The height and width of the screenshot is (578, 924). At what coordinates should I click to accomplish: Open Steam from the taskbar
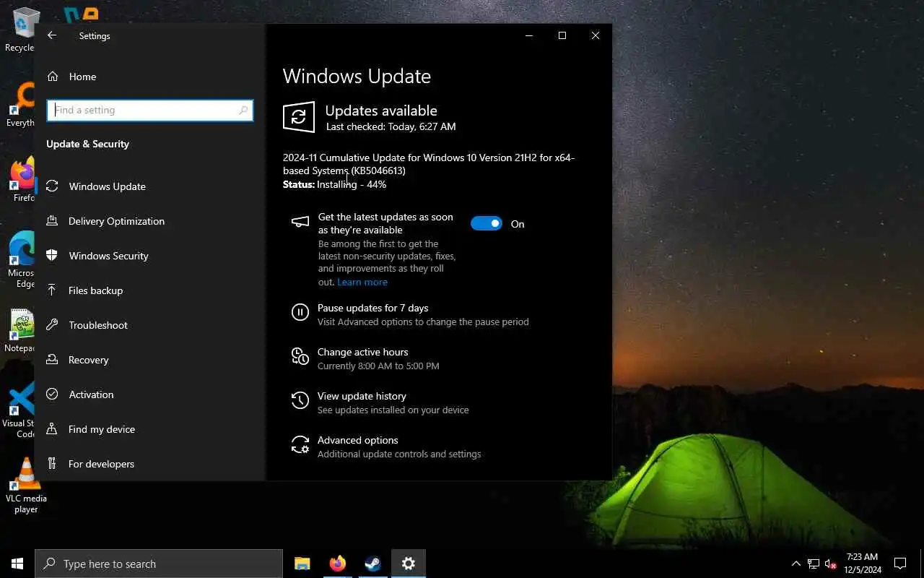coord(372,564)
